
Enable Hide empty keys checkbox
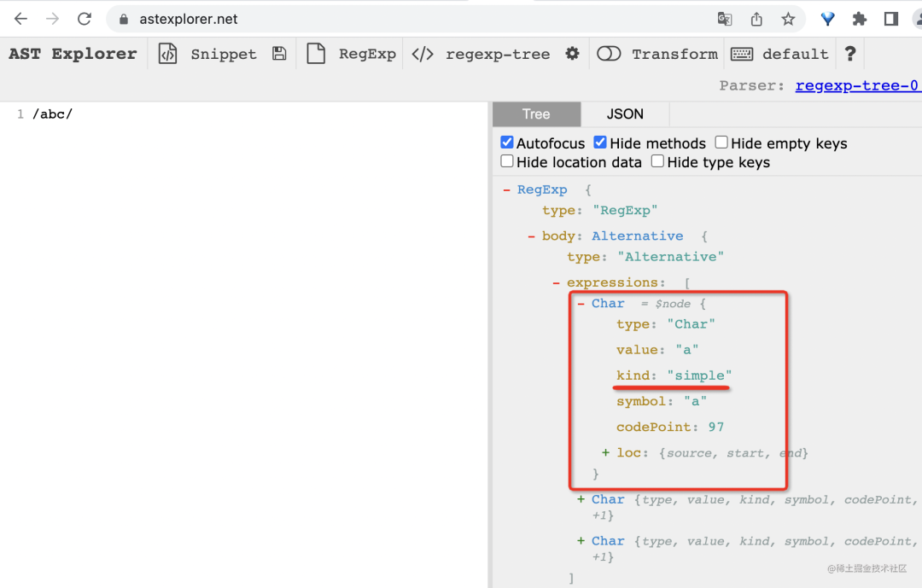pos(721,143)
